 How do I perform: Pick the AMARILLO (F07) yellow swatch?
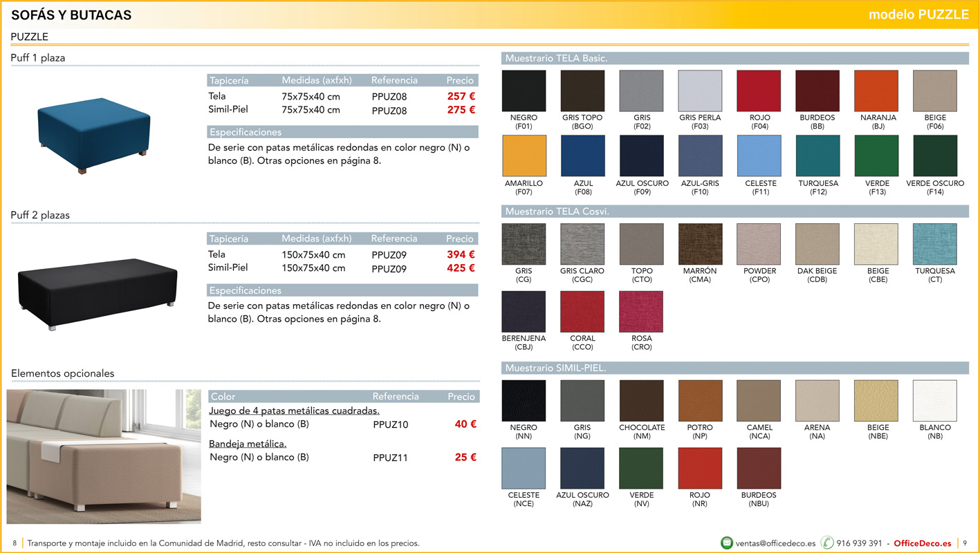point(524,156)
